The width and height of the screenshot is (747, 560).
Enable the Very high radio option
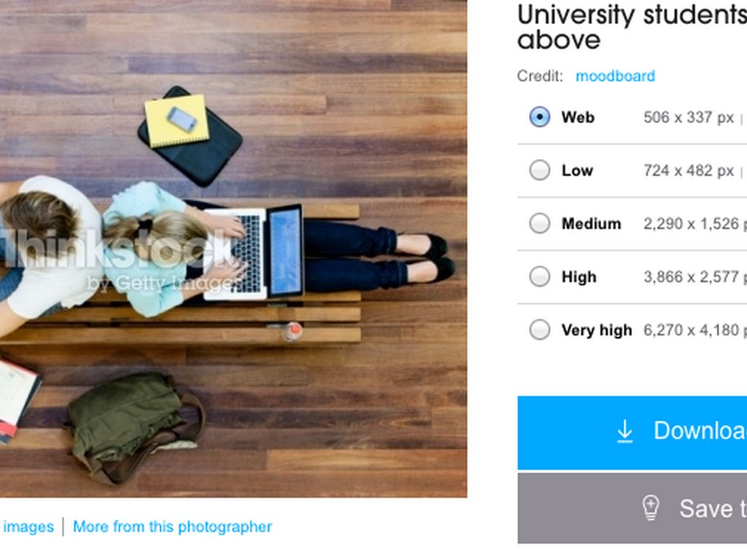click(540, 330)
